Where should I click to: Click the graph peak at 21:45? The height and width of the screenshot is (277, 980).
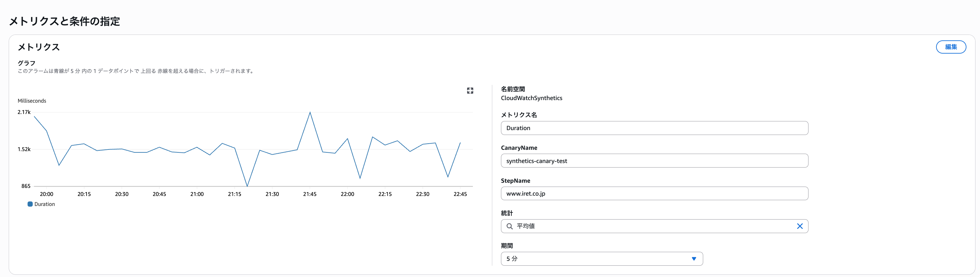click(310, 112)
